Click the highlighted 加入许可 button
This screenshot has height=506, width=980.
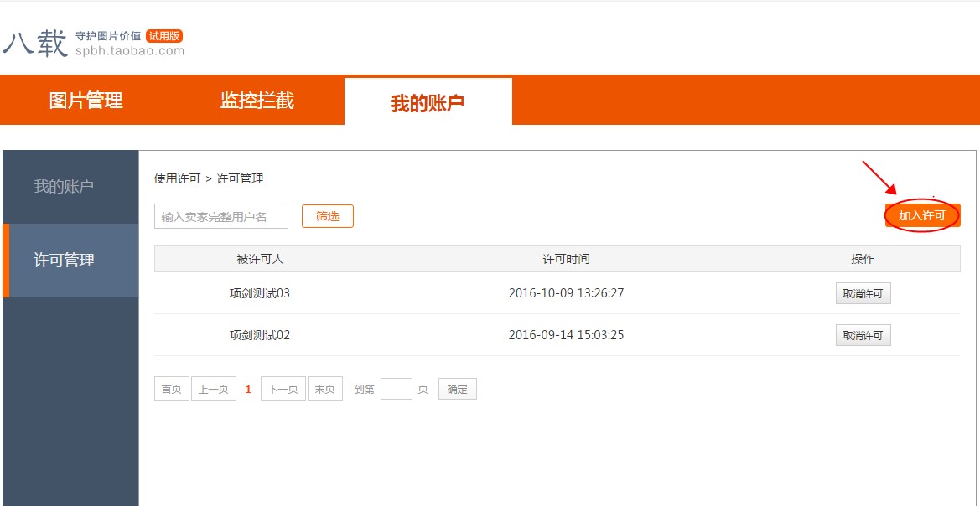pos(922,214)
